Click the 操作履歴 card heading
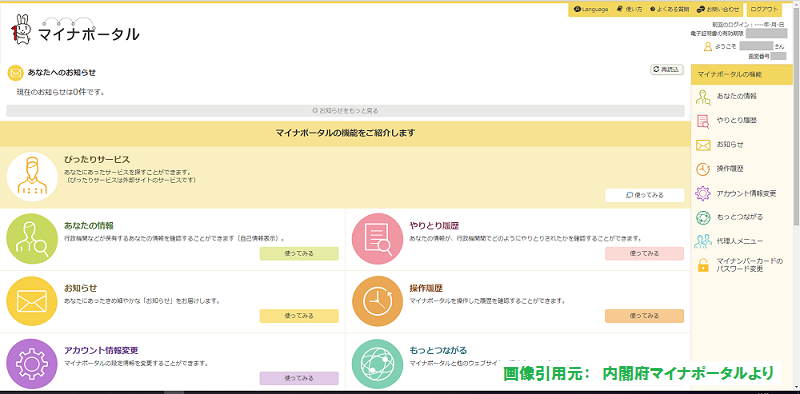Viewport: 800px width, 394px height. pos(426,288)
